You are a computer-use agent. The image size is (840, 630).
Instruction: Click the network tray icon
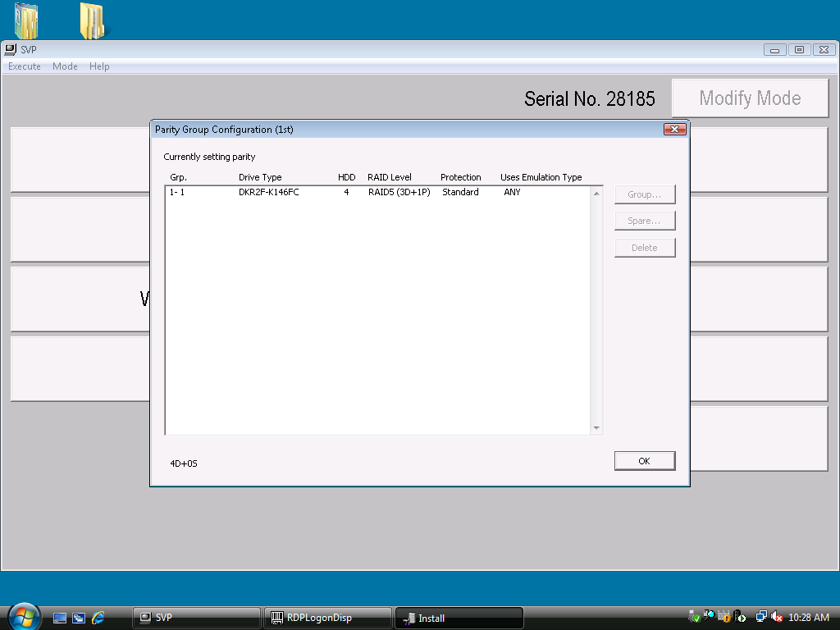click(761, 617)
